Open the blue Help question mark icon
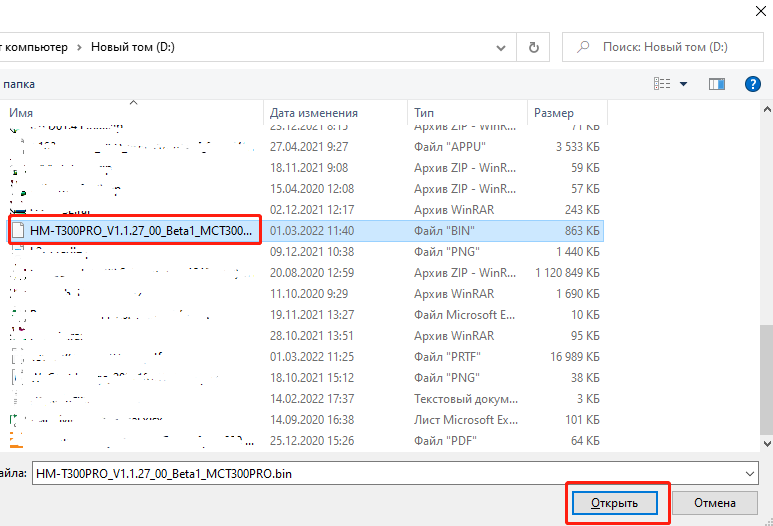 (x=753, y=84)
